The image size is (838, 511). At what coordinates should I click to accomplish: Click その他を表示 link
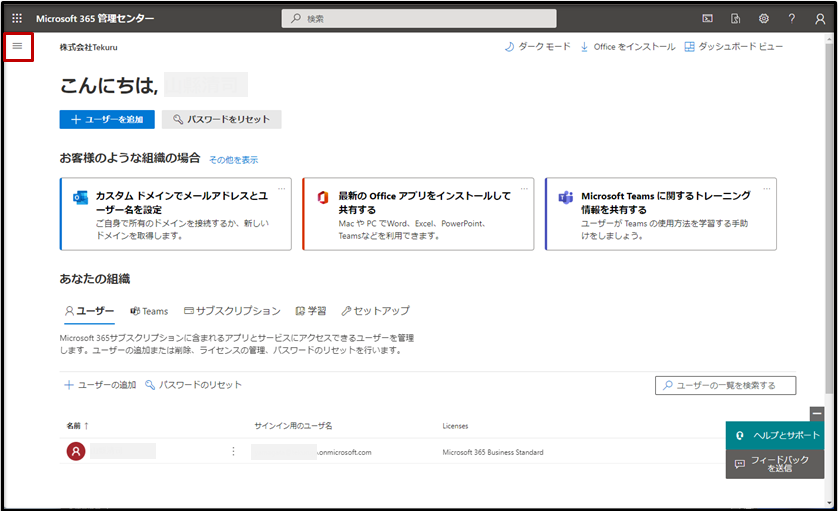(x=234, y=160)
